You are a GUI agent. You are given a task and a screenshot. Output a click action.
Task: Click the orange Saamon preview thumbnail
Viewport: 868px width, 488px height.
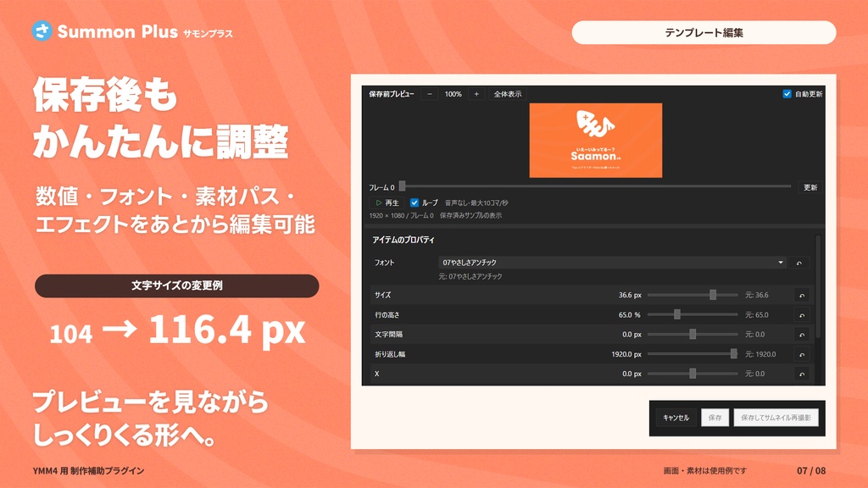coord(596,141)
